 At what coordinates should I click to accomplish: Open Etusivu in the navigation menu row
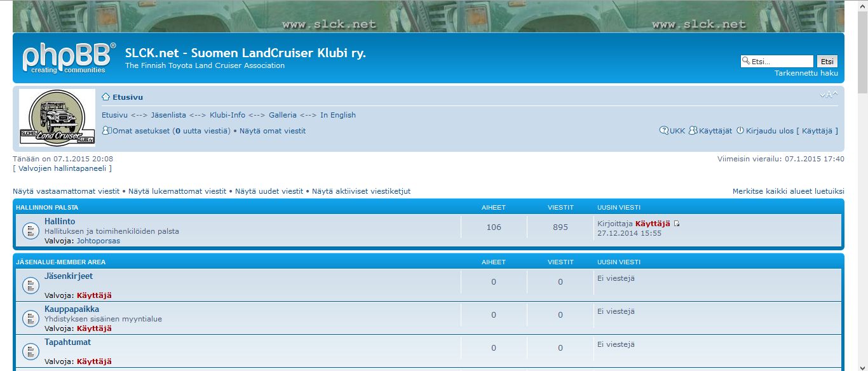click(114, 115)
